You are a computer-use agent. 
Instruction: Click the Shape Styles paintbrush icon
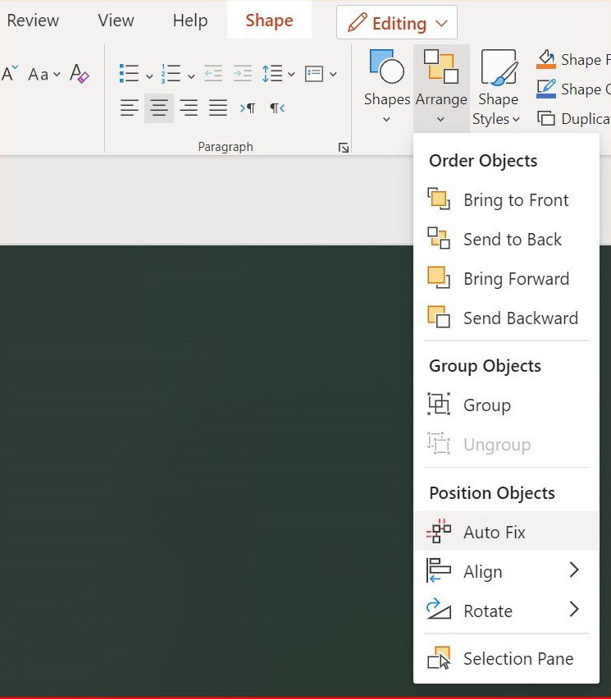[x=499, y=66]
